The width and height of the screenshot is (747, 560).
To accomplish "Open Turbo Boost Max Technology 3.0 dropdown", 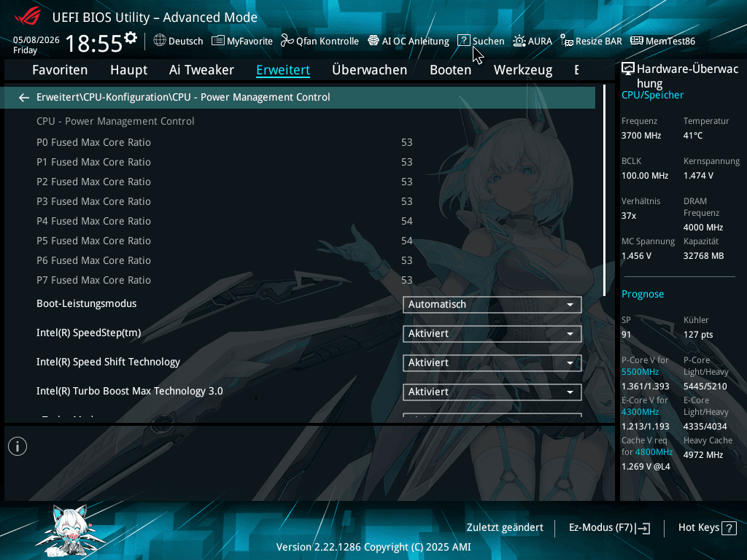I will point(492,392).
